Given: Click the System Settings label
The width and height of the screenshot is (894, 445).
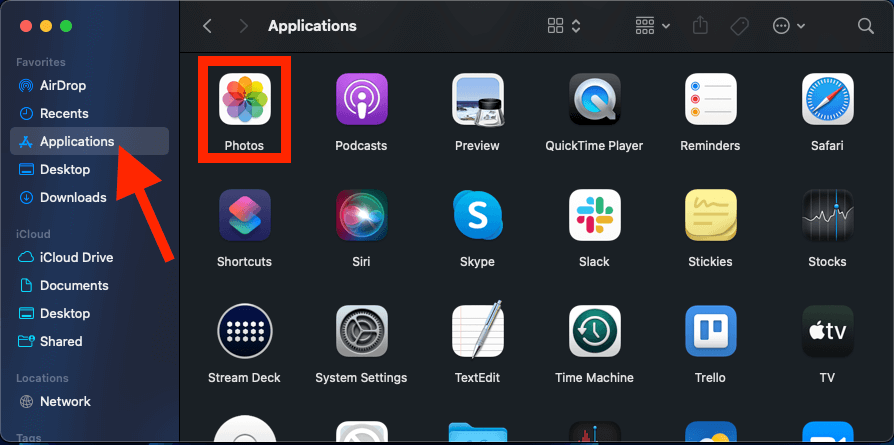Looking at the screenshot, I should point(361,378).
